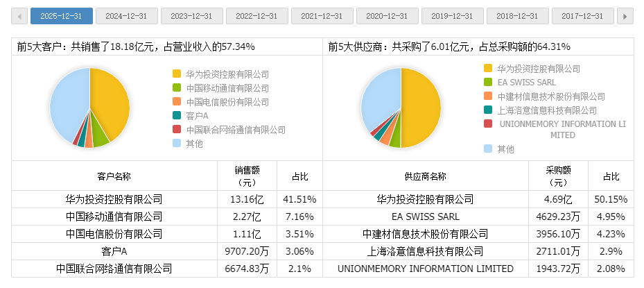644x288 pixels.
Task: Click 中国移动通信有限公司 in the customer table
Action: pos(114,217)
